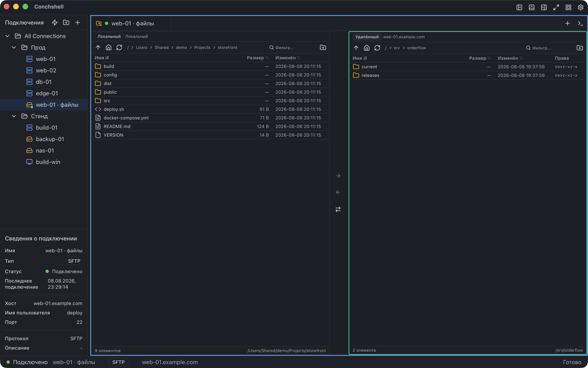Screen dimensions: 588x368
Task: Navigate to Shared in local breadcrumb
Action: [x=161, y=47]
